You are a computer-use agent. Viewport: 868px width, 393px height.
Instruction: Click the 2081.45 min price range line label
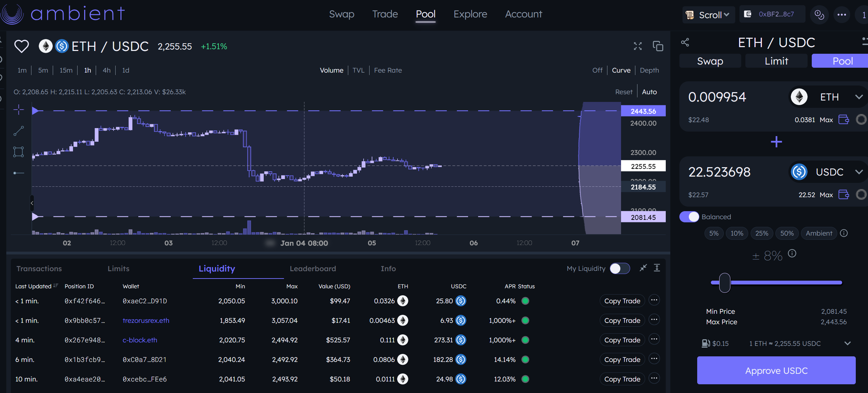pyautogui.click(x=643, y=217)
